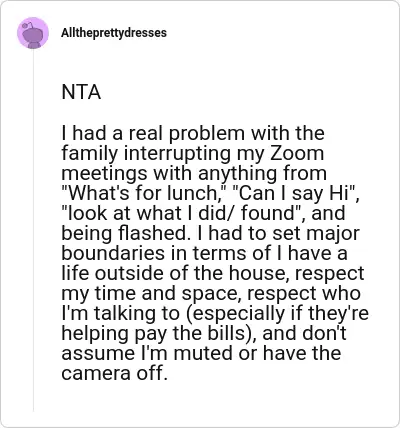Screen dimensions: 400x428
Task: Visit Alltheprettydresses user profile
Action: 114,33
